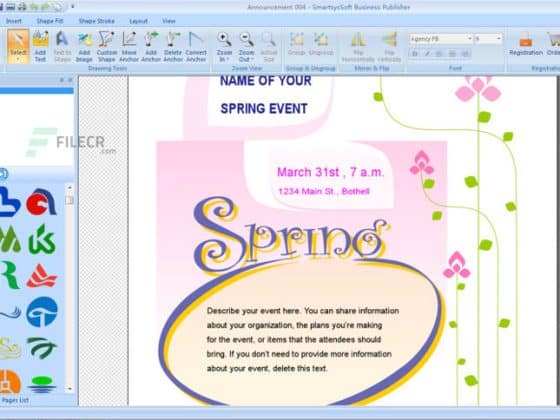The width and height of the screenshot is (560, 420).
Task: Pick the blue circular T logo clipart
Action: 42,312
